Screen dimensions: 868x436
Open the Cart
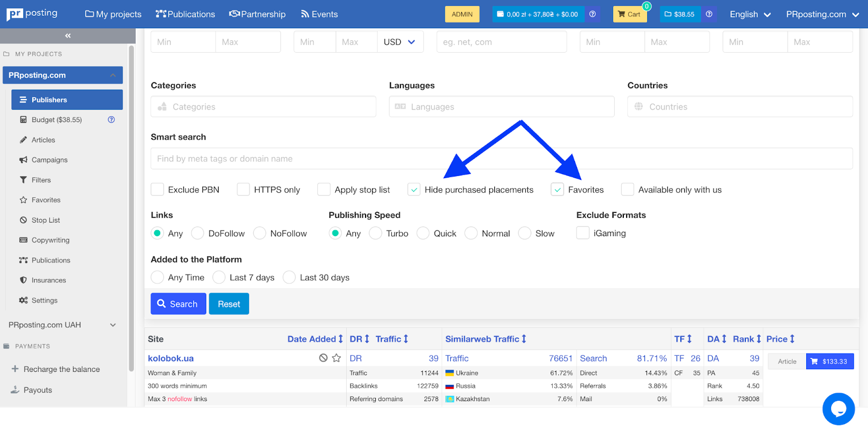pos(630,14)
